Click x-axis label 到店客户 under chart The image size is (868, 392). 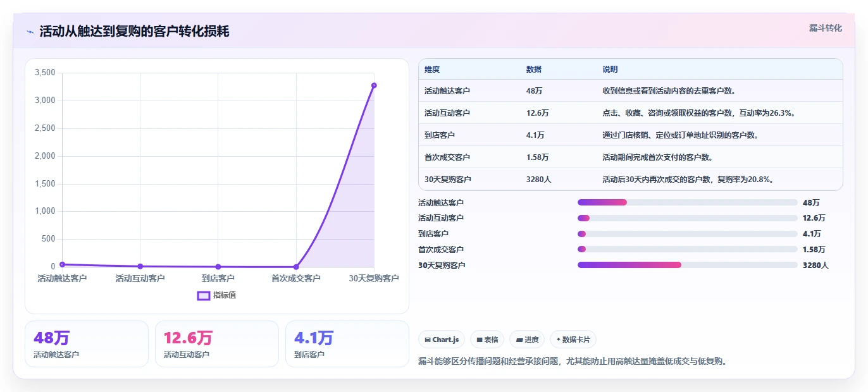(218, 278)
